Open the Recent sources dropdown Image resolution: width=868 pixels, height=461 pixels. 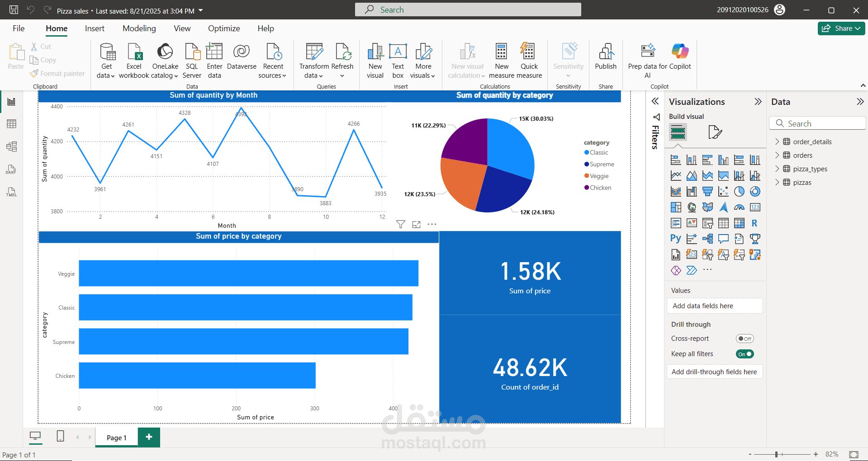pos(273,61)
